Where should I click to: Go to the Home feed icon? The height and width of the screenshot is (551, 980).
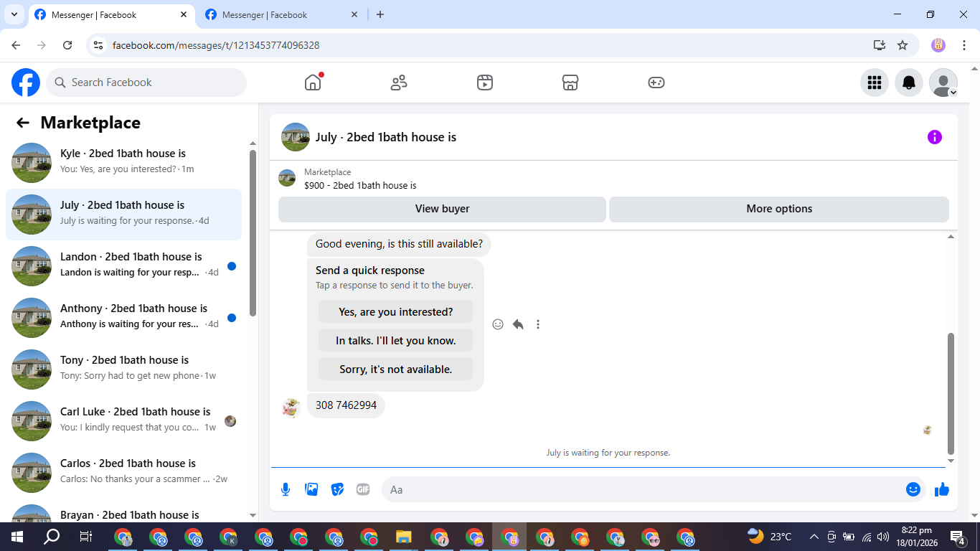coord(313,83)
